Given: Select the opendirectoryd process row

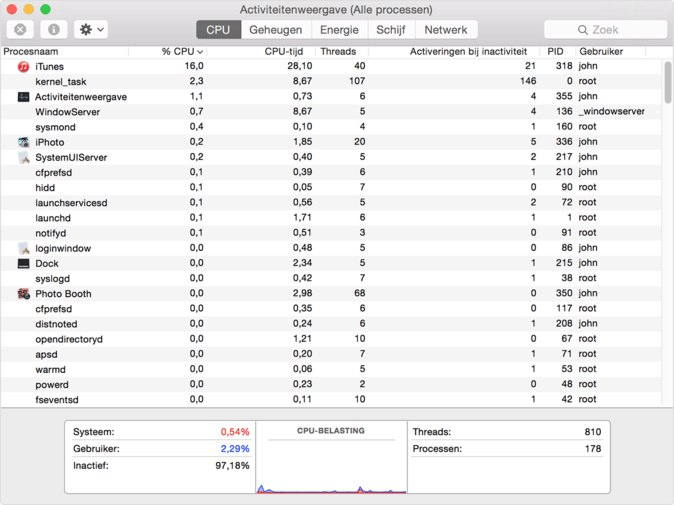Looking at the screenshot, I should click(331, 339).
